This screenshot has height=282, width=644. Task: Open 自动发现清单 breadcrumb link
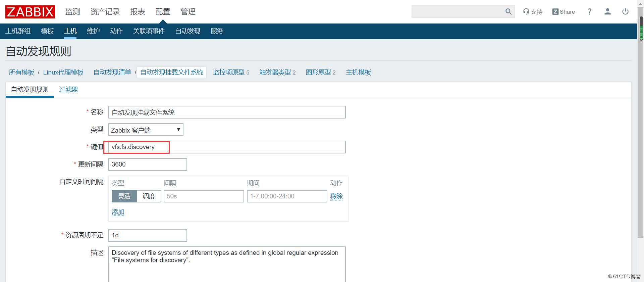(x=112, y=73)
